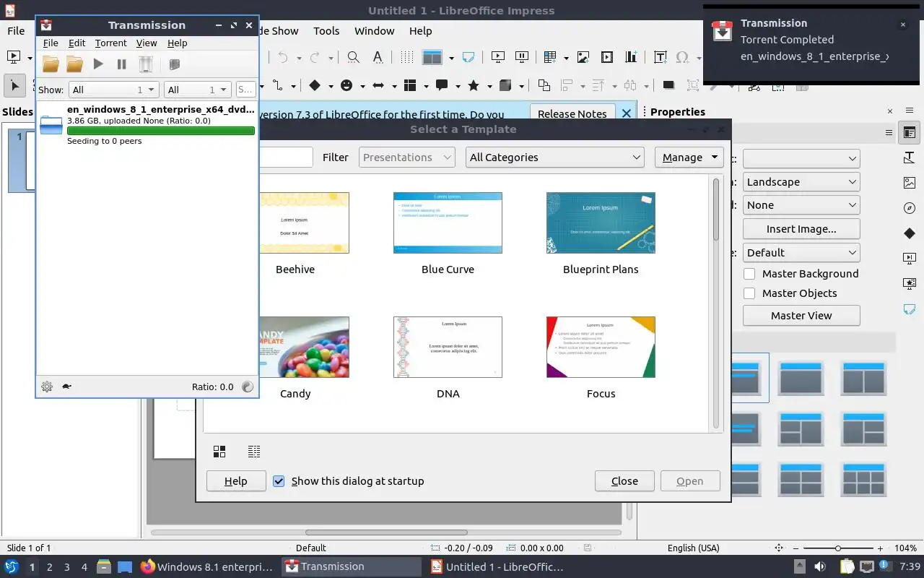The height and width of the screenshot is (578, 924).
Task: Toggle Show this dialog at startup
Action: pyautogui.click(x=279, y=481)
